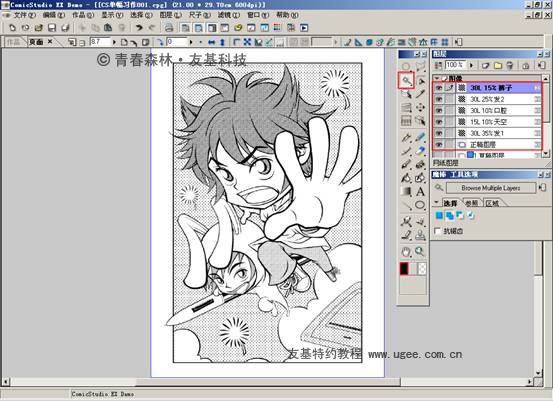Expand the Tool Options tab triangle
The image size is (553, 401).
[436, 202]
